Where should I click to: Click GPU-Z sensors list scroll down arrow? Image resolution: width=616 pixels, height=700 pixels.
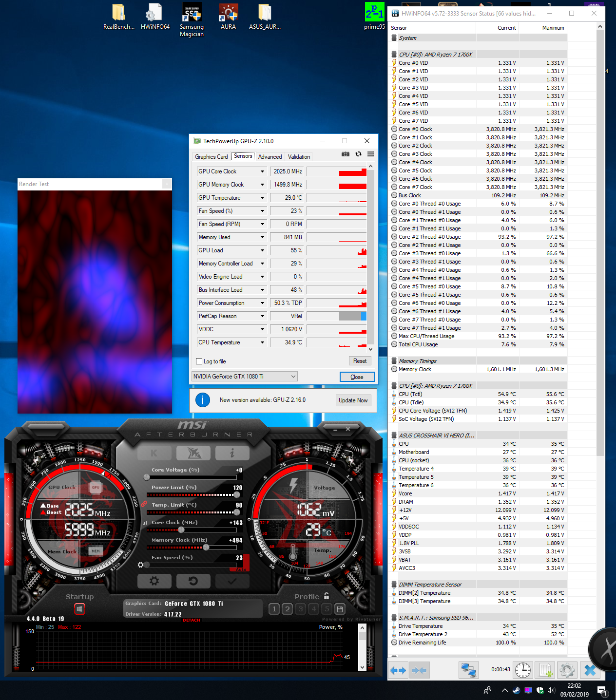(371, 349)
